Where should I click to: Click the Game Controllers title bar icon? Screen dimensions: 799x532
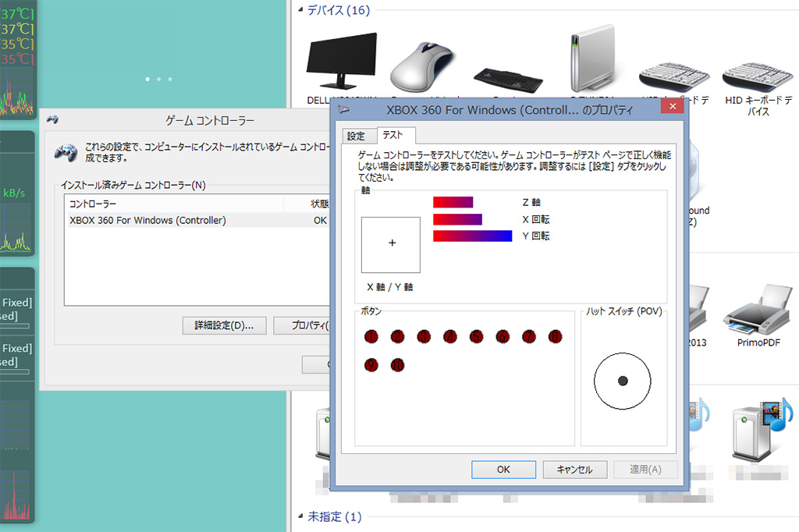[52, 120]
